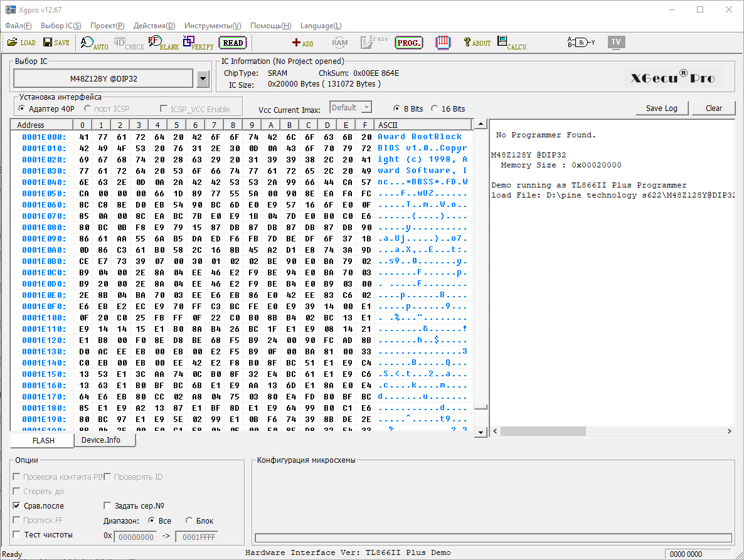Click the SAVE toolbar icon

pyautogui.click(x=56, y=43)
